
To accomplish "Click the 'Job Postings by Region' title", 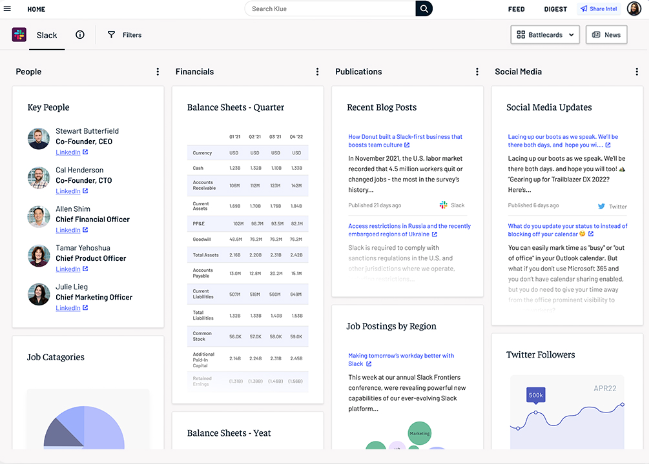I will [x=391, y=326].
